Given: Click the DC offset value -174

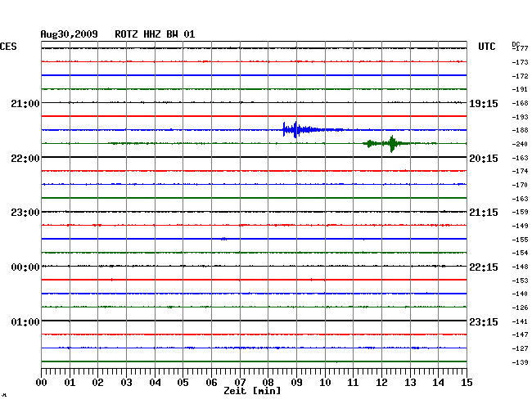Looking at the screenshot, I should (x=520, y=171).
